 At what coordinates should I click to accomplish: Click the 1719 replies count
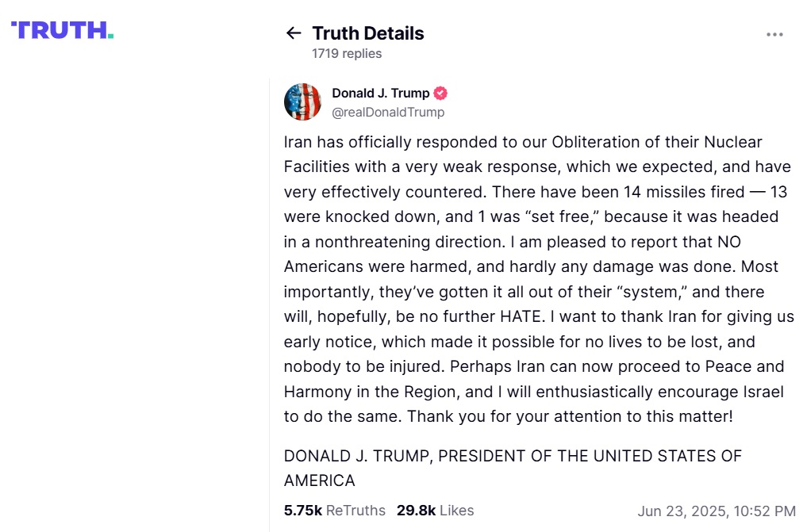(347, 54)
